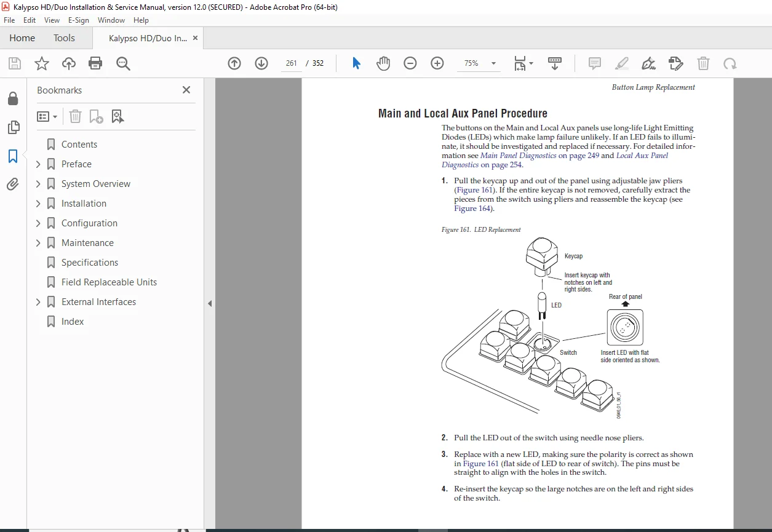Viewport: 772px width, 532px height.
Task: Open the fit page options icon
Action: pyautogui.click(x=523, y=63)
